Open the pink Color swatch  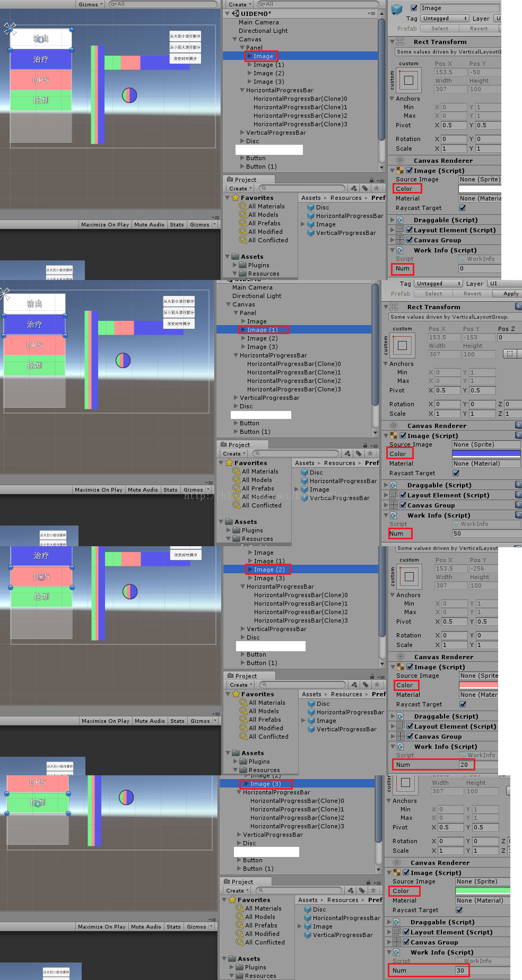[x=478, y=685]
